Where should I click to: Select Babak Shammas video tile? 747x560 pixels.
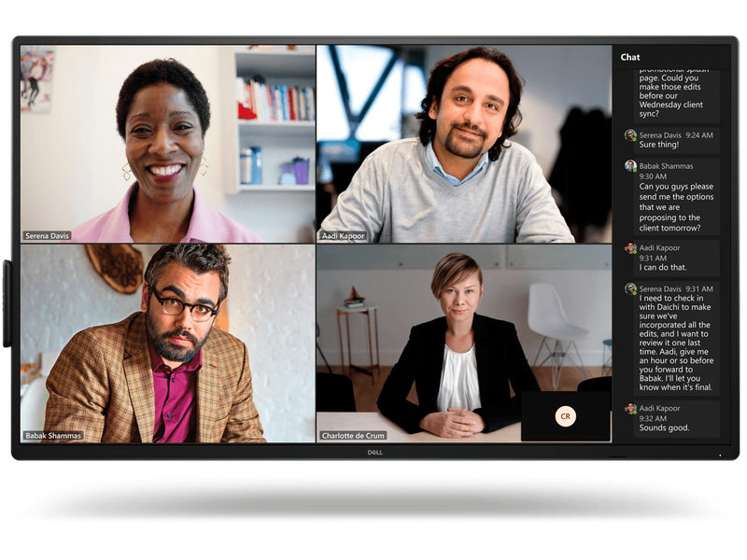click(x=168, y=343)
